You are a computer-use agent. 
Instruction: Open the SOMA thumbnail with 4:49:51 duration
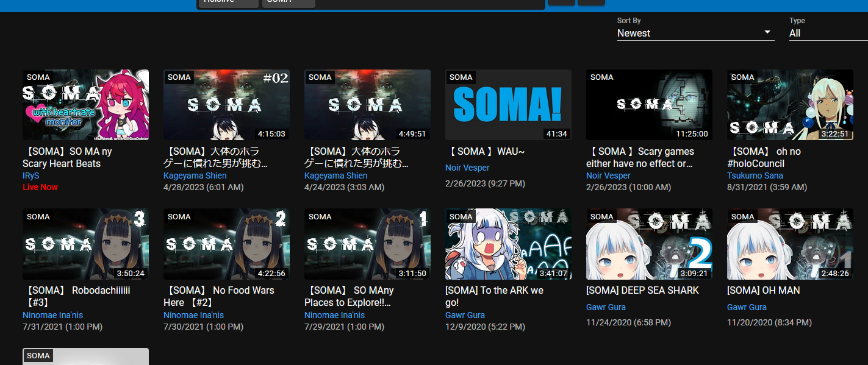367,105
